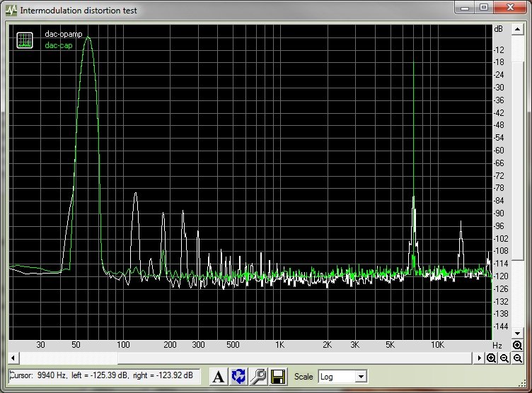The height and width of the screenshot is (393, 532).
Task: Click the vertical scrollbar up arrow
Action: pyautogui.click(x=517, y=29)
